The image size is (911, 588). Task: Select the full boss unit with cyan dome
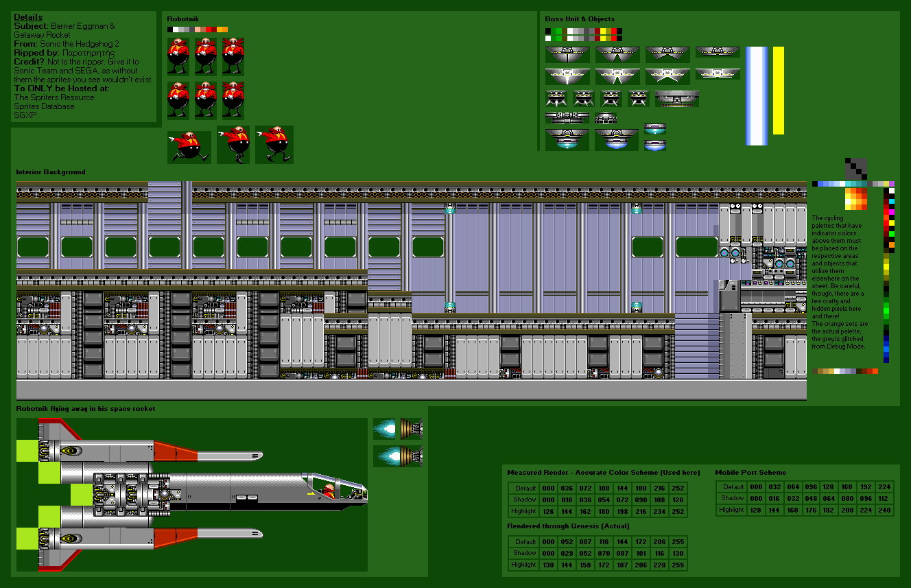point(567,139)
